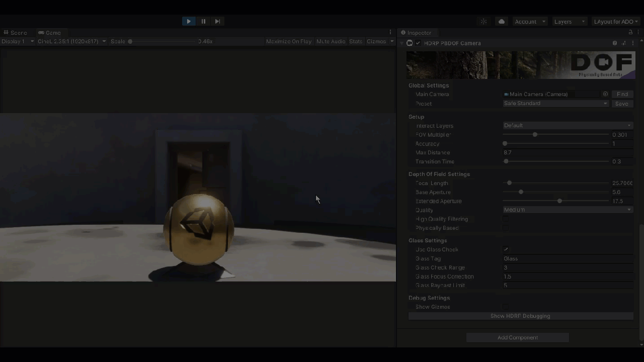The image size is (644, 362).
Task: Enable High Quality Filtering checkbox
Action: (506, 219)
